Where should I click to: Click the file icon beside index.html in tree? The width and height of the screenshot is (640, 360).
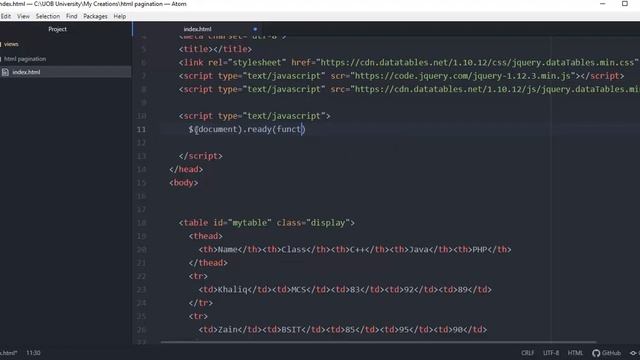click(5, 72)
